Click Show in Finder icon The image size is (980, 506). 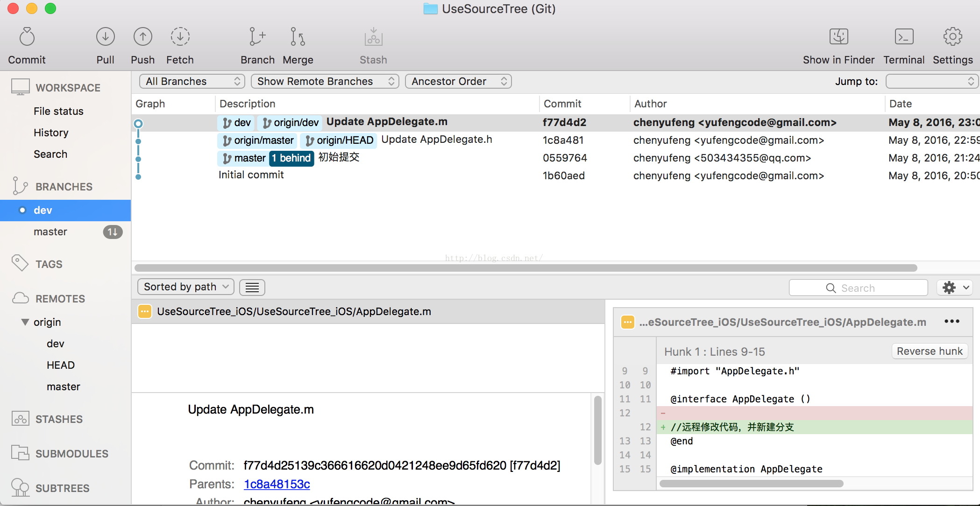pos(838,37)
